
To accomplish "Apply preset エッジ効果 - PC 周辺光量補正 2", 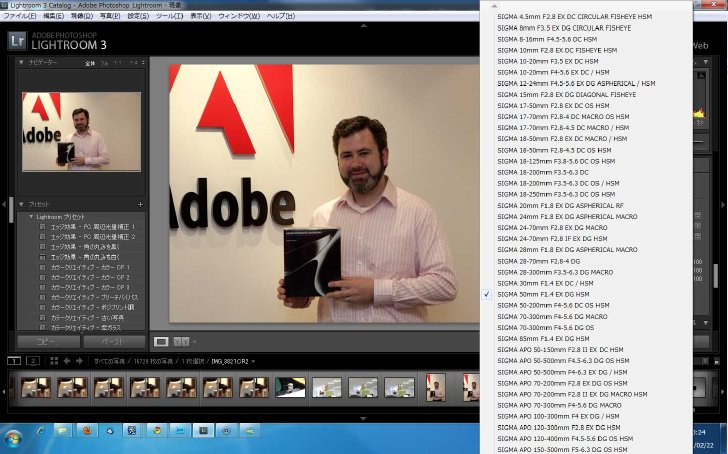I will point(92,237).
